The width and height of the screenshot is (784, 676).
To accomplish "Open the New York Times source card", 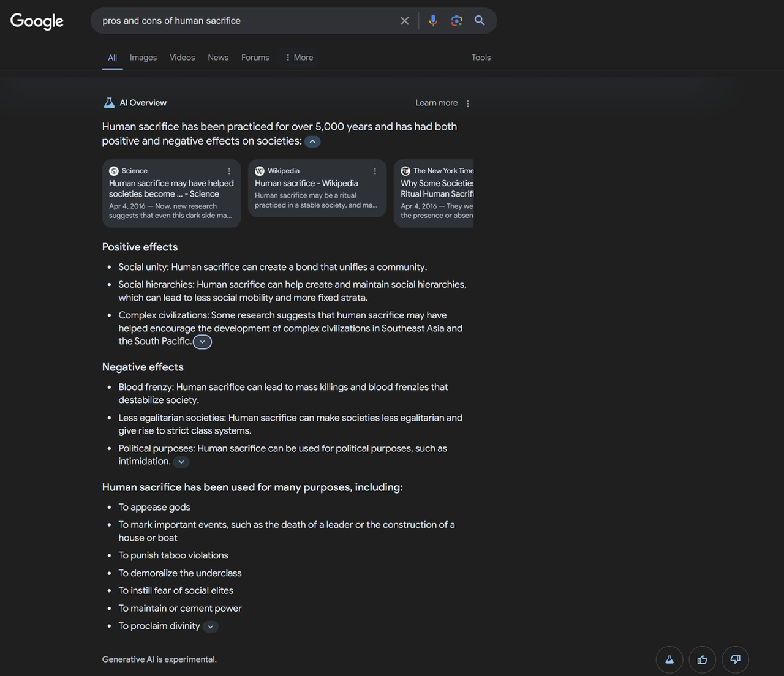I will click(x=434, y=193).
